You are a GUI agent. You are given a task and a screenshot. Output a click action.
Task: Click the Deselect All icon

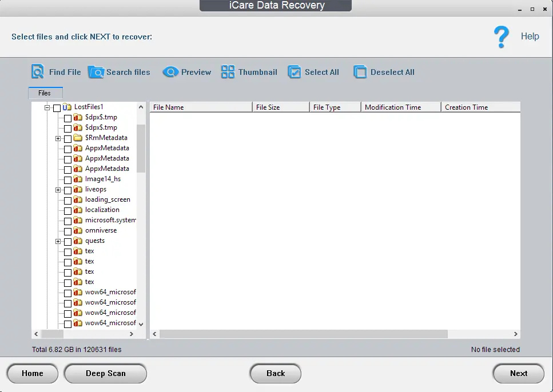(360, 72)
